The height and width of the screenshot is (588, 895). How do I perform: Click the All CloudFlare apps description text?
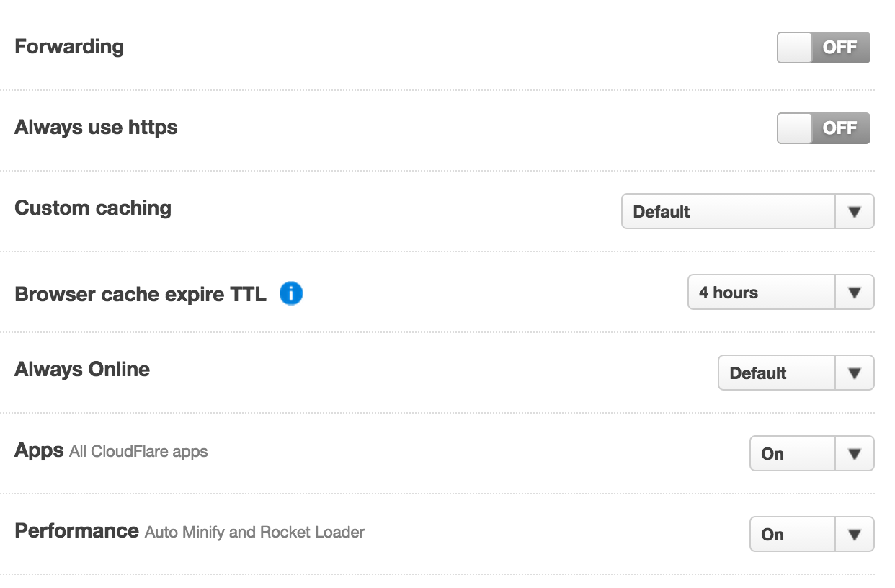(138, 452)
